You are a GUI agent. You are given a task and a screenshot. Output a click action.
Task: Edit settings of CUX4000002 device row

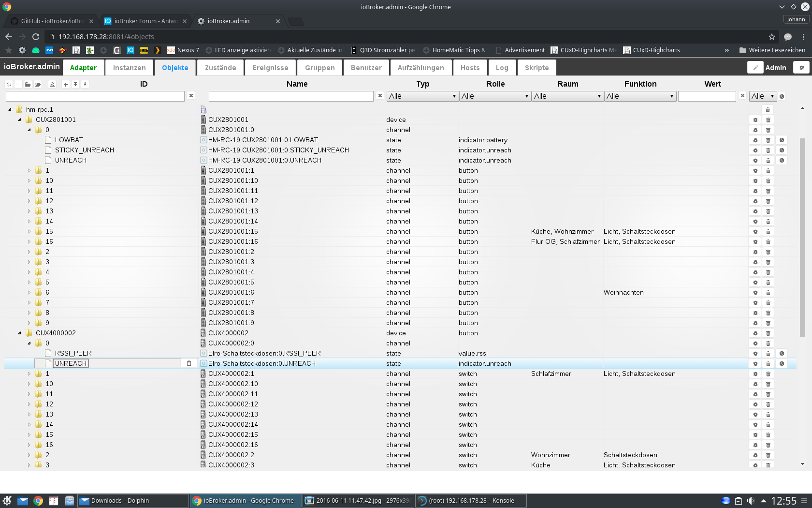tap(755, 333)
